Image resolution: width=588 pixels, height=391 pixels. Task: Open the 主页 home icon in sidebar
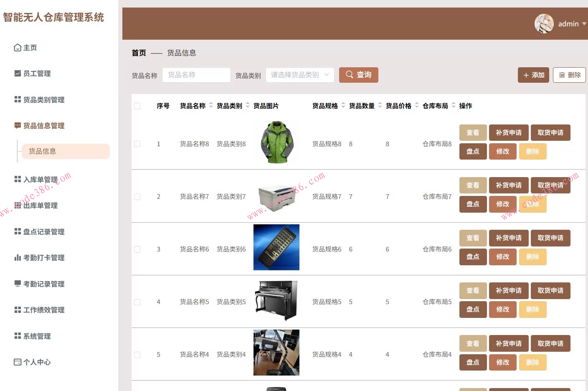(x=17, y=47)
